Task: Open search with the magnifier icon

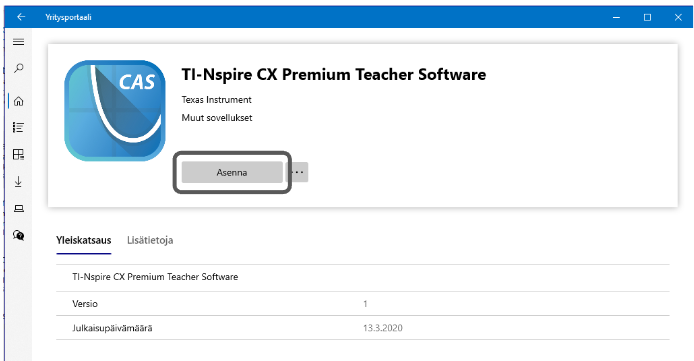Action: coord(19,69)
